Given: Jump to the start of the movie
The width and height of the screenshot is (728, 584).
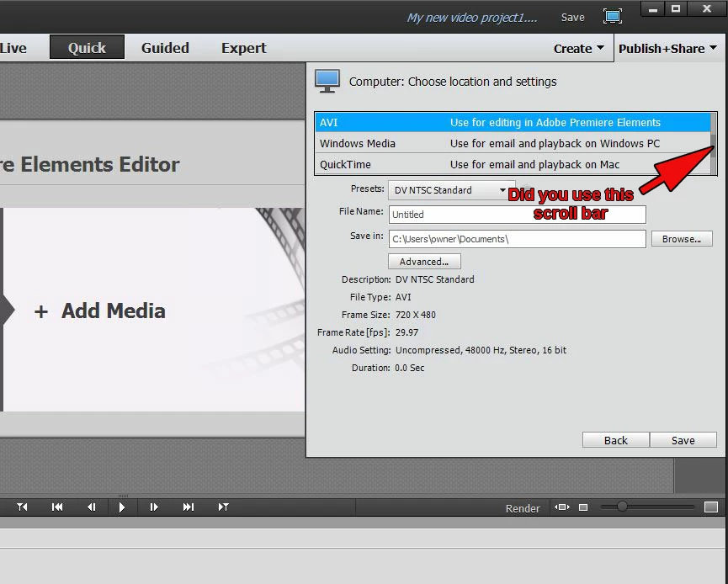Looking at the screenshot, I should (57, 507).
